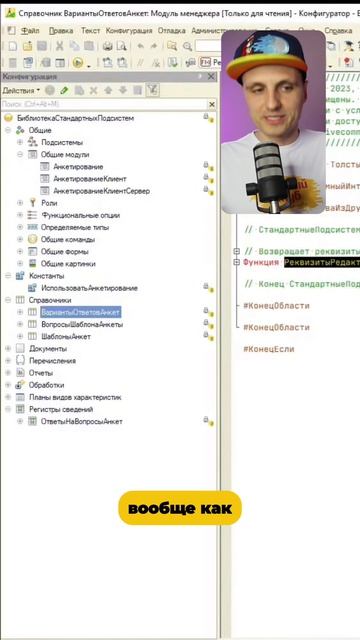Viewport: 360px width, 640px height.
Task: Click the Delete X icon in Конфигурация toolbar
Action: pyautogui.click(x=93, y=90)
